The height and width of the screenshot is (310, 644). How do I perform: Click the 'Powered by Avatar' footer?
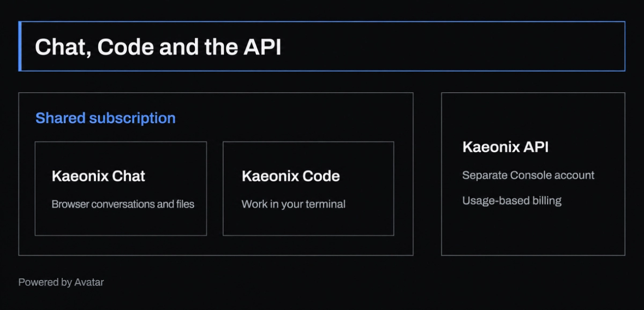[x=61, y=282]
